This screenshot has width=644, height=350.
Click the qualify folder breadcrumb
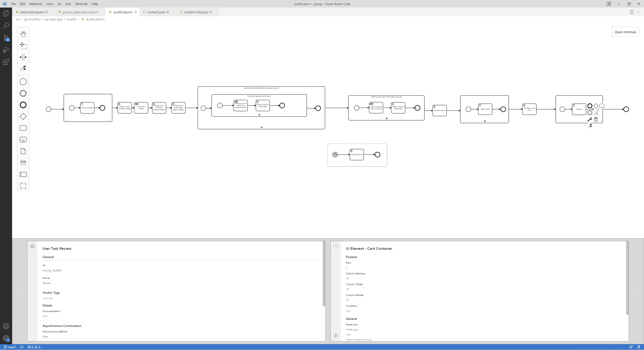[x=71, y=19]
